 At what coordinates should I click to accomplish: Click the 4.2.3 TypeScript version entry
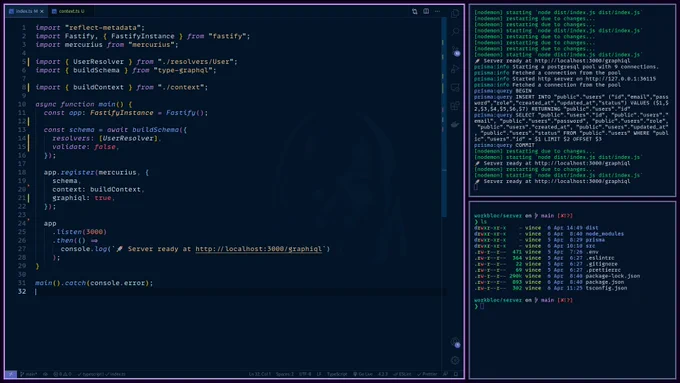pyautogui.click(x=383, y=374)
